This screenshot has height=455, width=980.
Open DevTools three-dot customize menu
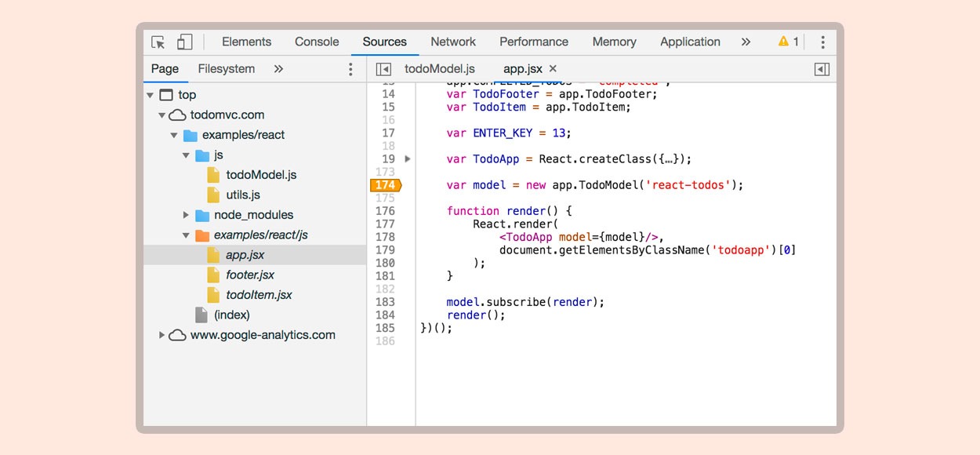tap(822, 42)
